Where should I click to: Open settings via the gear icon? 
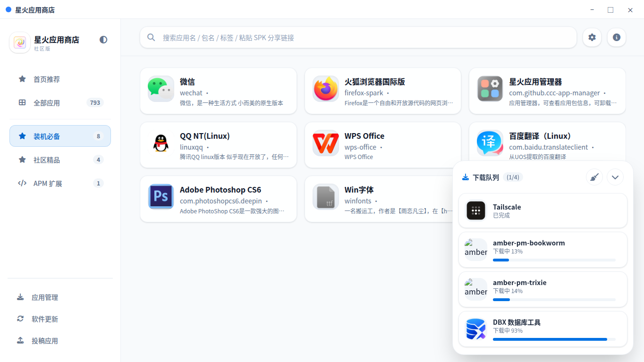coord(592,37)
